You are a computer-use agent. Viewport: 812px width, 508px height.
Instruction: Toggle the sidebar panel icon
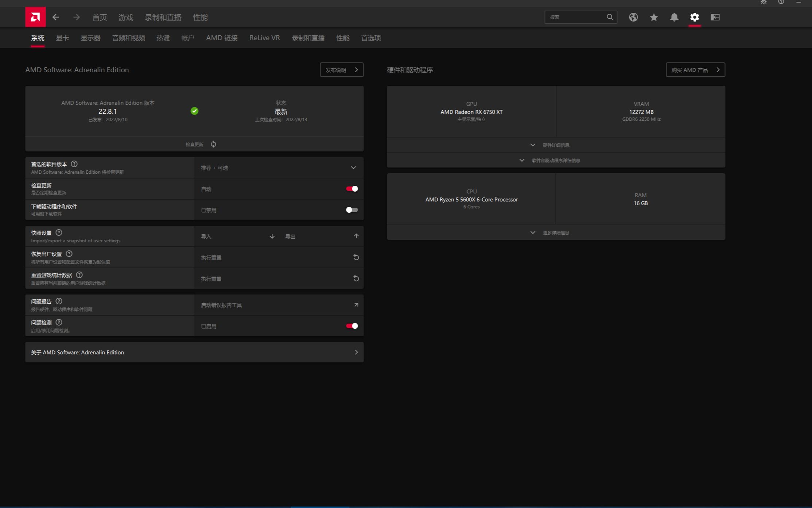pos(715,17)
